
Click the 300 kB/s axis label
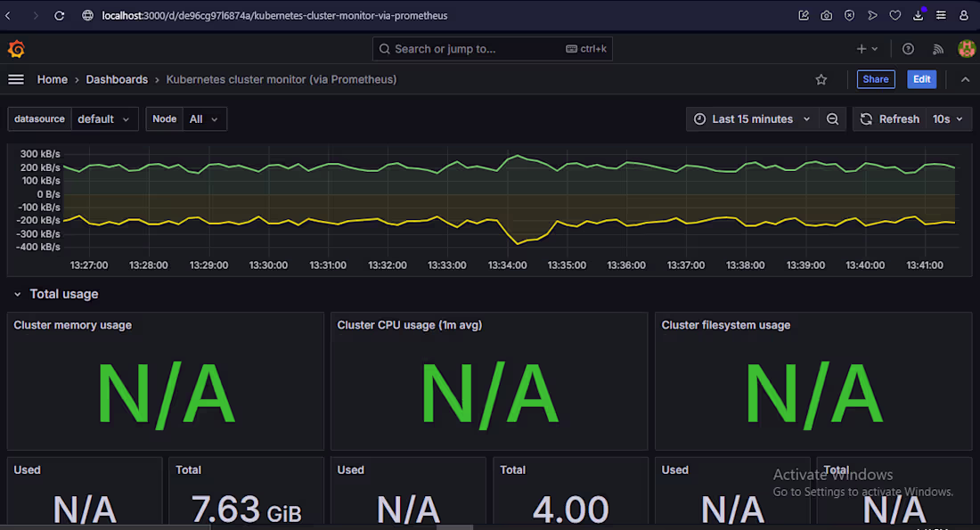pos(40,154)
